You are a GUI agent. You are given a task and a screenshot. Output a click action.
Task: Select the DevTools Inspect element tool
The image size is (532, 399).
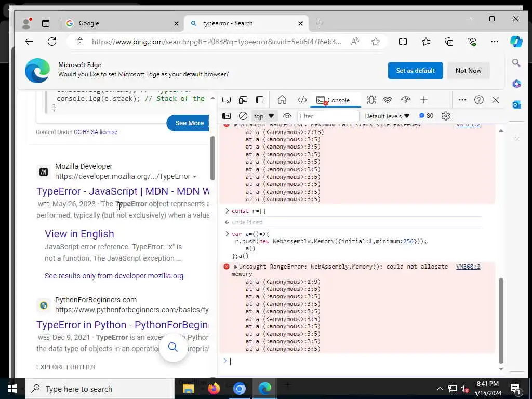point(227,100)
